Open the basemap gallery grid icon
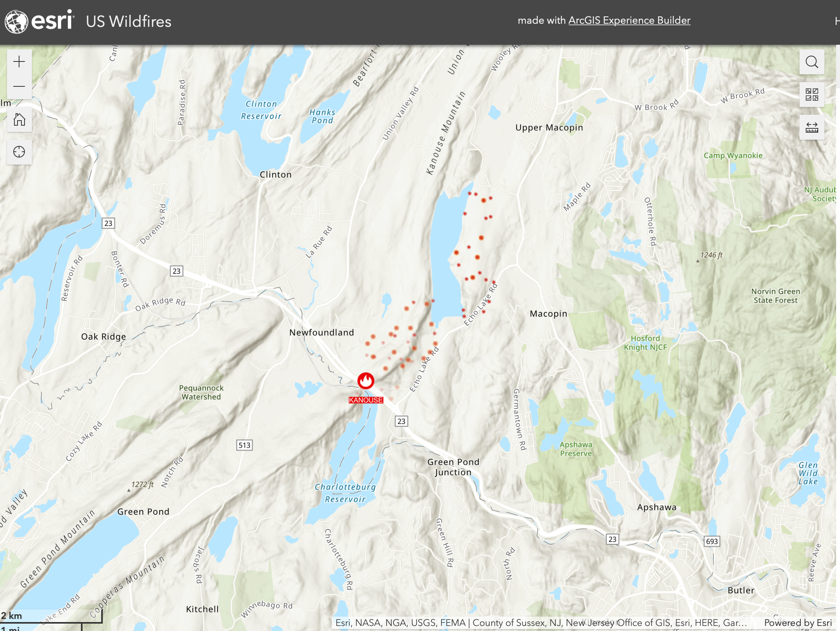Image resolution: width=840 pixels, height=631 pixels. point(812,95)
